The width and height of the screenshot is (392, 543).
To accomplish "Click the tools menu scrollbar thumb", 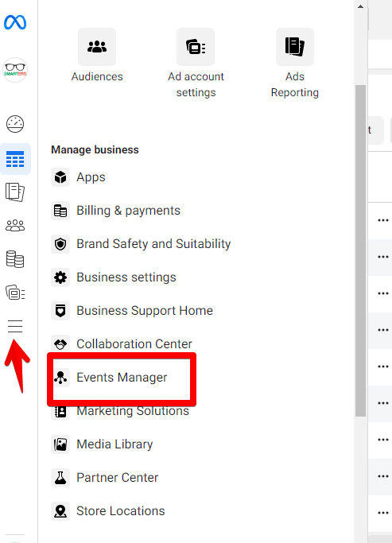I will tap(360, 250).
